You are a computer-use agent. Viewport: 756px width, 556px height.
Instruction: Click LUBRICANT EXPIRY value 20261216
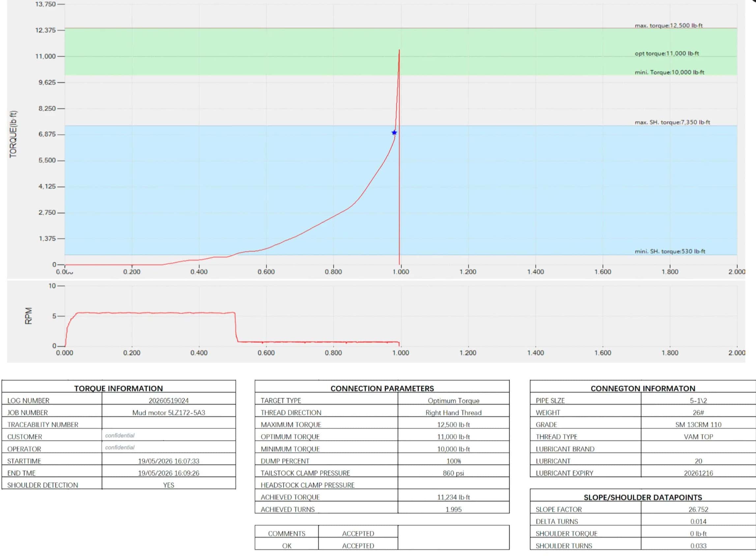698,473
